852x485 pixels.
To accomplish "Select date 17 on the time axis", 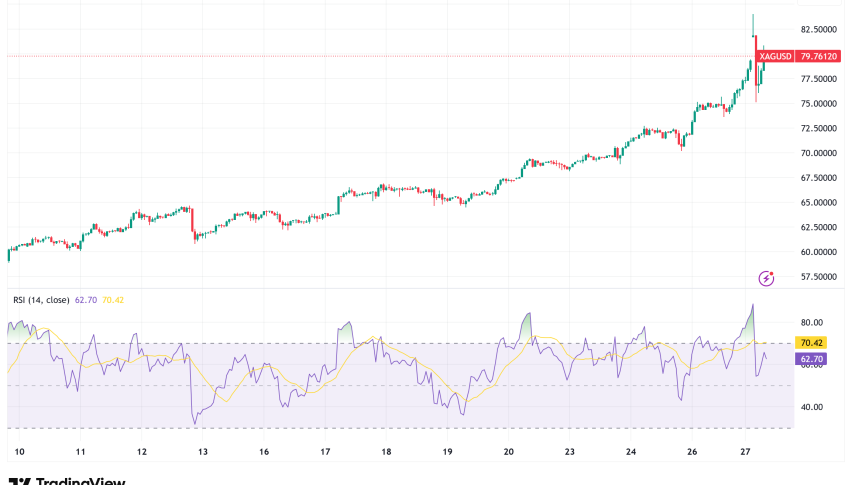I will 325,452.
